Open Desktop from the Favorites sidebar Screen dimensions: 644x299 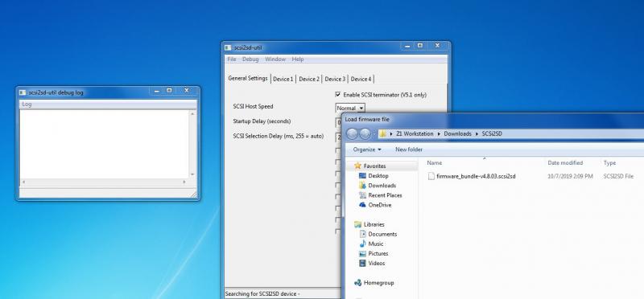click(378, 175)
